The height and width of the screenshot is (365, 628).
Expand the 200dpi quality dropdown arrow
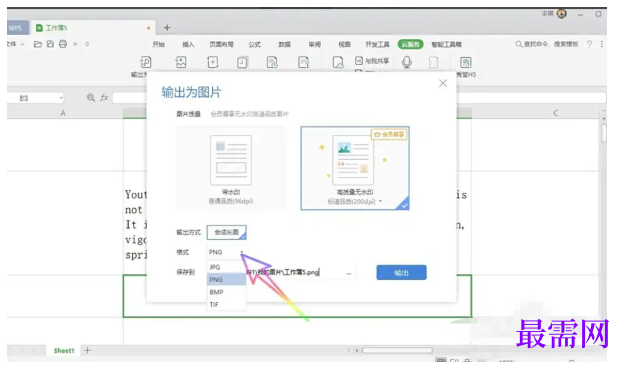tap(380, 201)
